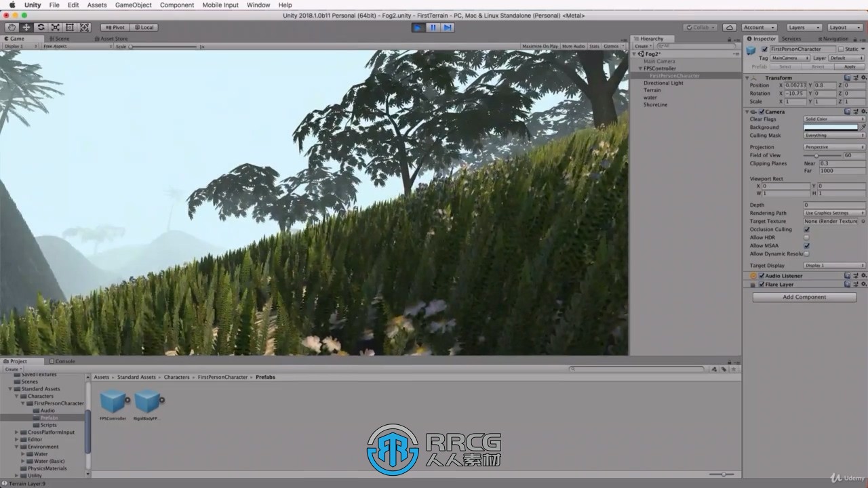Toggle the Static checkbox

click(x=842, y=49)
